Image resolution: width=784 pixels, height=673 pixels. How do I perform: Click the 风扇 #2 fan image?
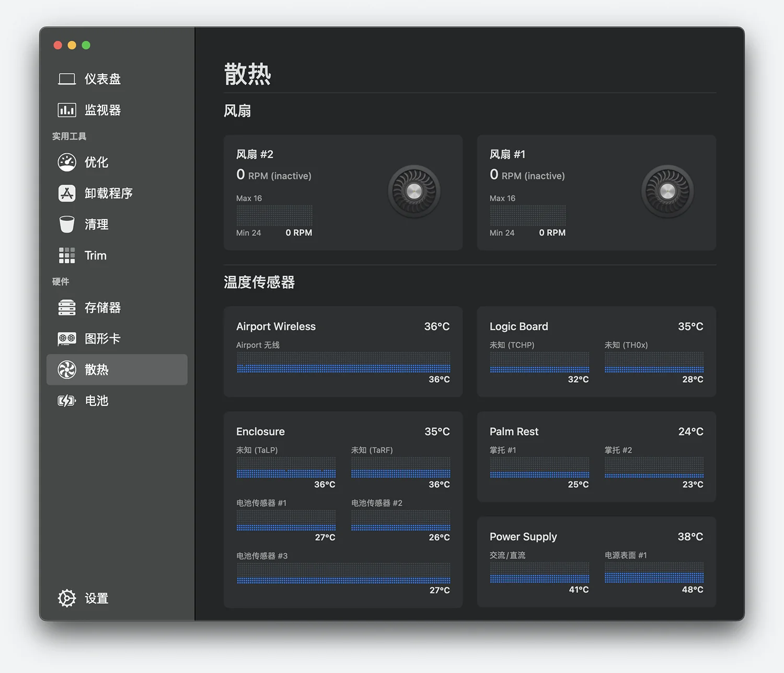(414, 191)
